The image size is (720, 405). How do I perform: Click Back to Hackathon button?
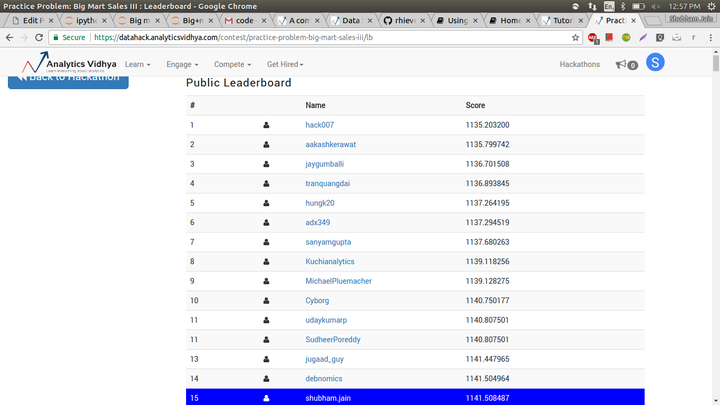(x=68, y=82)
